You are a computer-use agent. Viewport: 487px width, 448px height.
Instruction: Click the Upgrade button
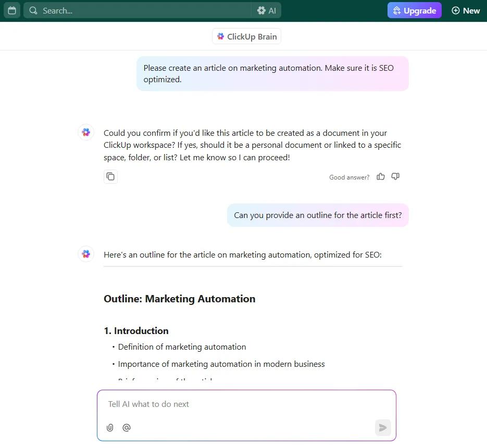coord(414,10)
